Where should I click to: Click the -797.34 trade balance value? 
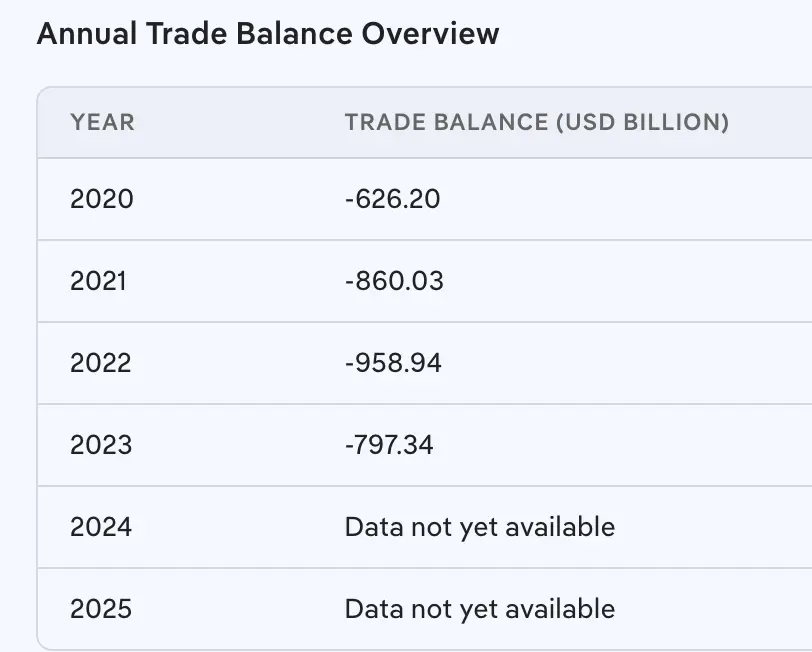tap(389, 445)
